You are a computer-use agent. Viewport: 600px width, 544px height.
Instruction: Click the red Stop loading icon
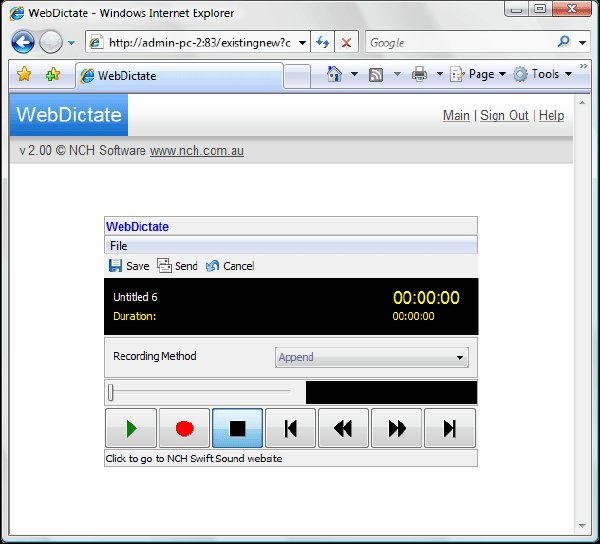pyautogui.click(x=346, y=42)
